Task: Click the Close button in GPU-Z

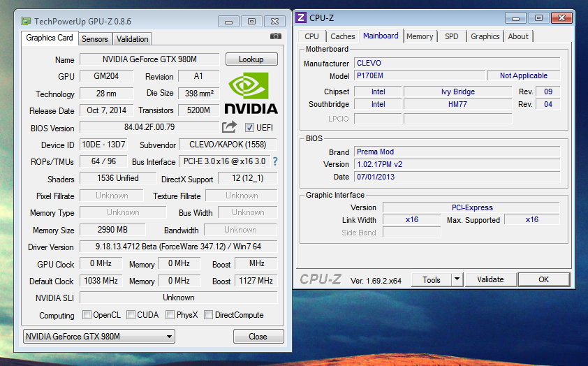Action: (x=258, y=337)
